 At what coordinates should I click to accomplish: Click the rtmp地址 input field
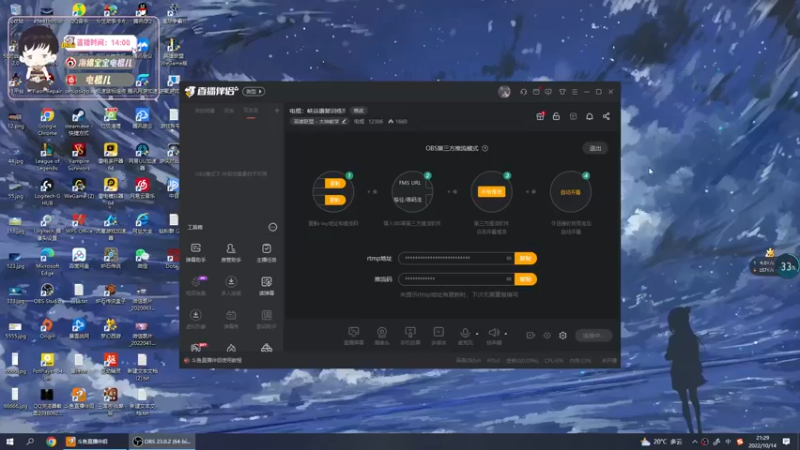click(456, 258)
